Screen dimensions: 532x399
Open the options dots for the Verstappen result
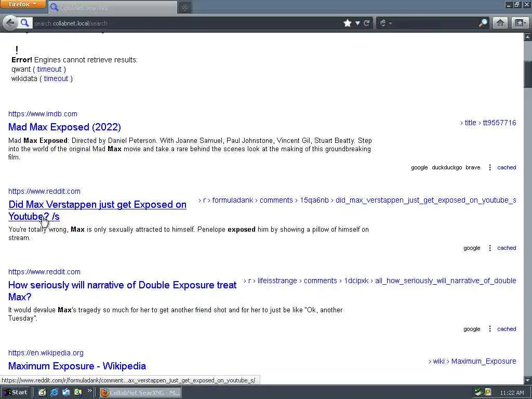pyautogui.click(x=489, y=248)
